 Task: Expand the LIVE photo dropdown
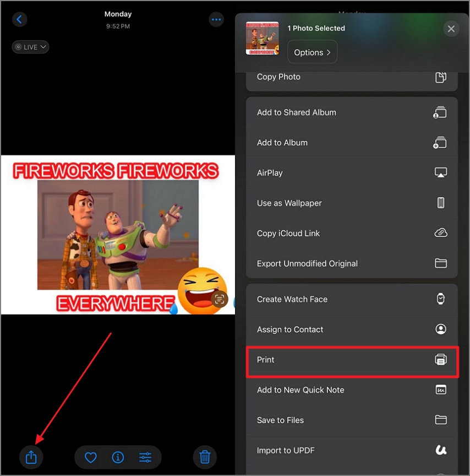[x=30, y=47]
